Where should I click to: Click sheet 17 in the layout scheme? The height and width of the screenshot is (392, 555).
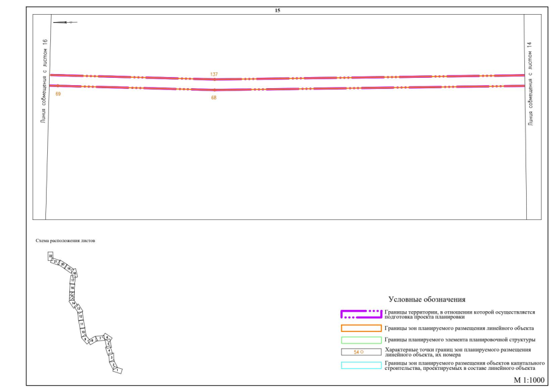coord(72,280)
